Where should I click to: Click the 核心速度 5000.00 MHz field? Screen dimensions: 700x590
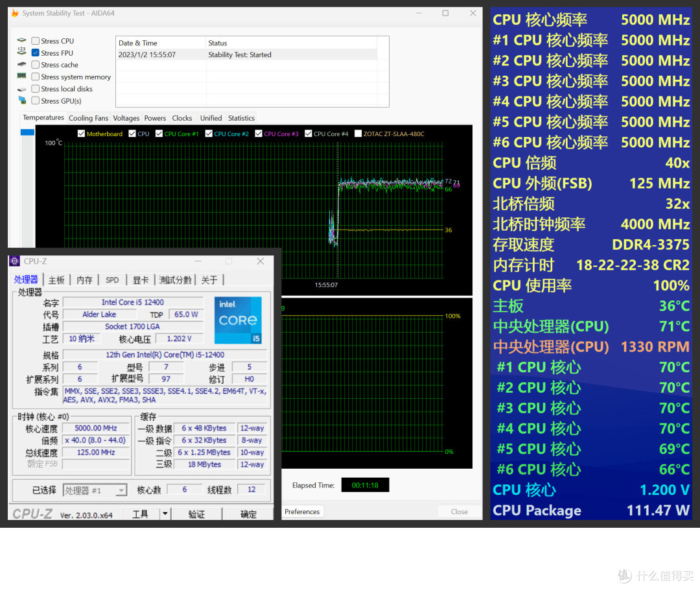(x=95, y=428)
